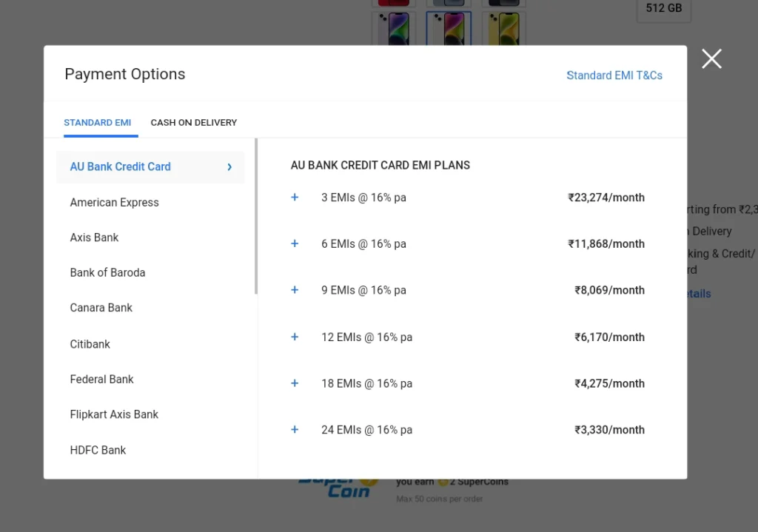Click the Payment Options title
Viewport: 758px width, 532px height.
pyautogui.click(x=124, y=74)
